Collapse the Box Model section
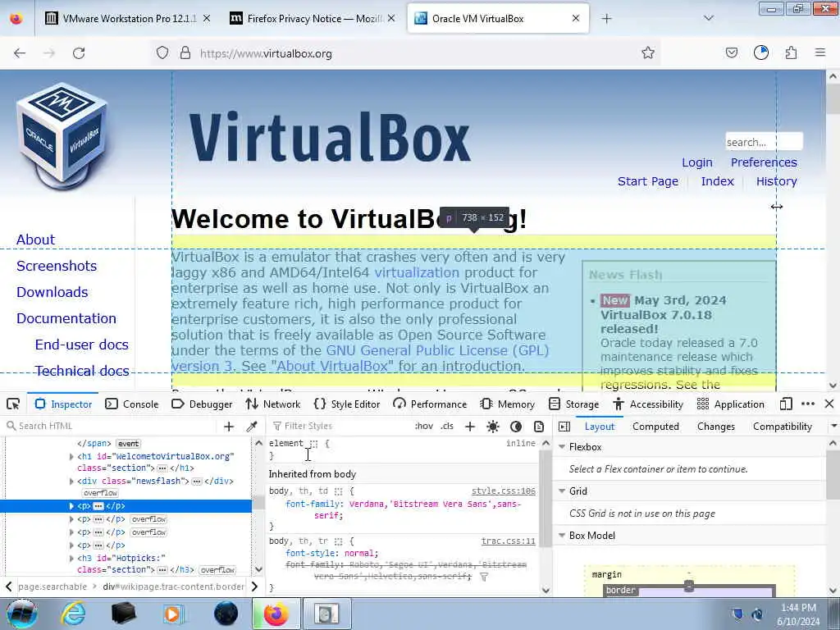This screenshot has width=840, height=630. point(562,535)
